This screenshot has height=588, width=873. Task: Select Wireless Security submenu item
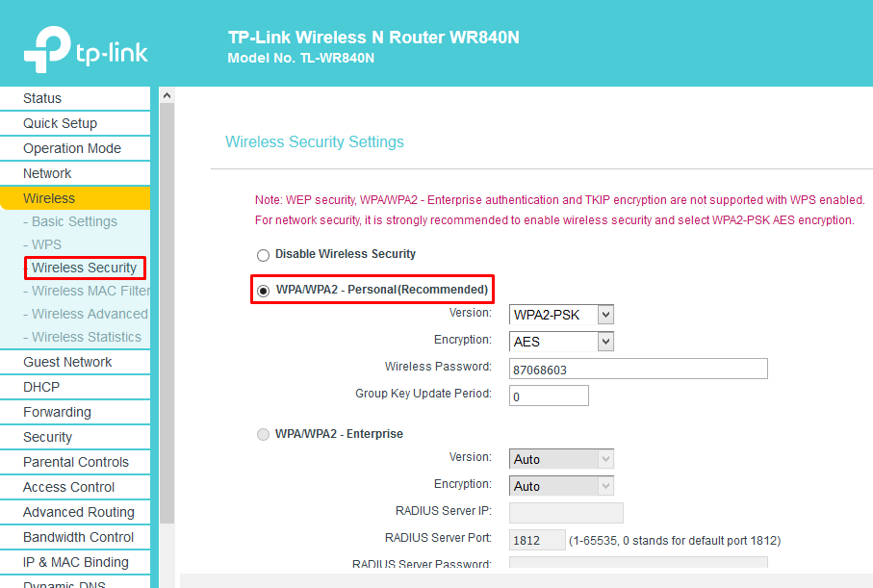pyautogui.click(x=84, y=268)
